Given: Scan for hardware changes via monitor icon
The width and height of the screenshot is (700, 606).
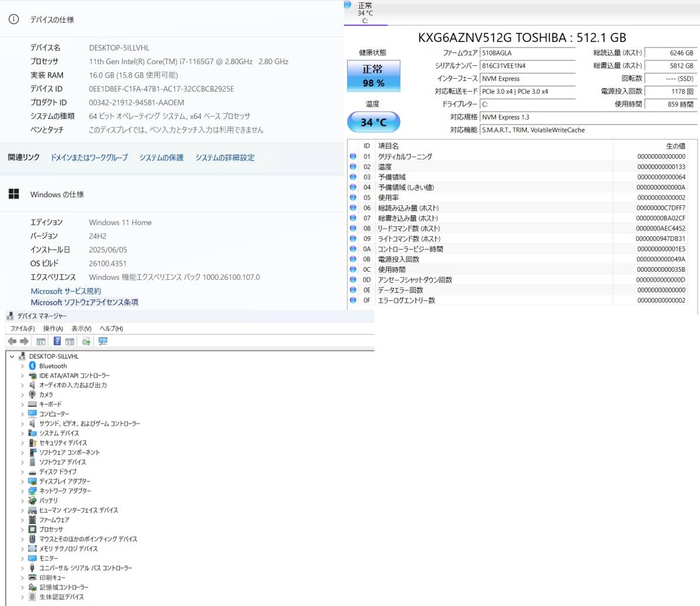Looking at the screenshot, I should [x=103, y=341].
